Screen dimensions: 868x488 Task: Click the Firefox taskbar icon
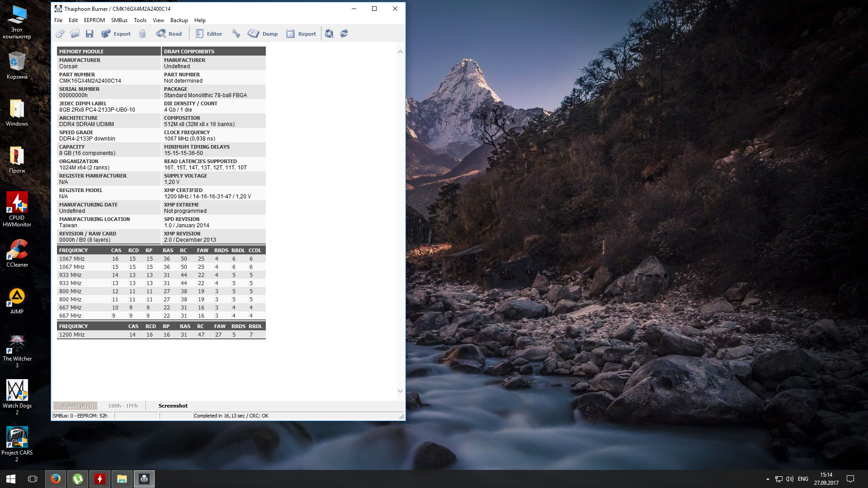pos(56,479)
